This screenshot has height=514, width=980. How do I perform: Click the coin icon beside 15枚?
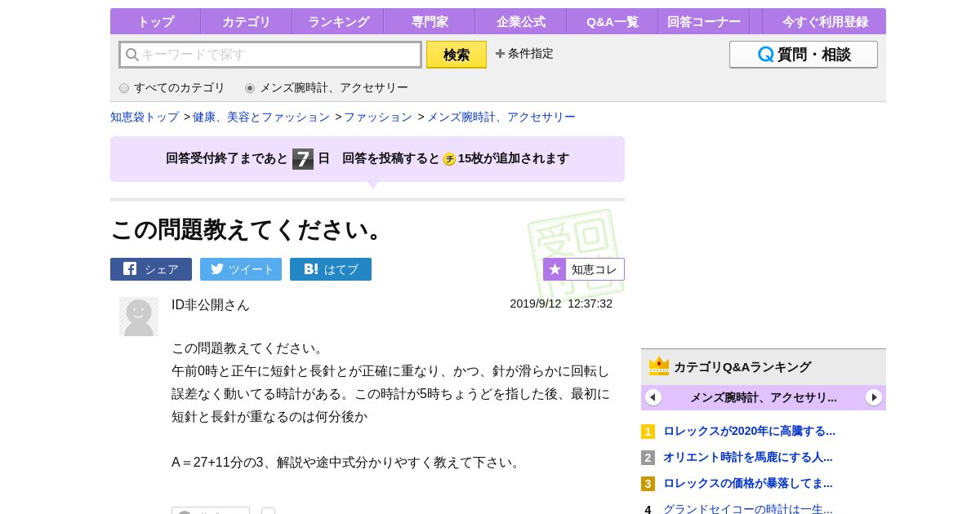tap(449, 159)
